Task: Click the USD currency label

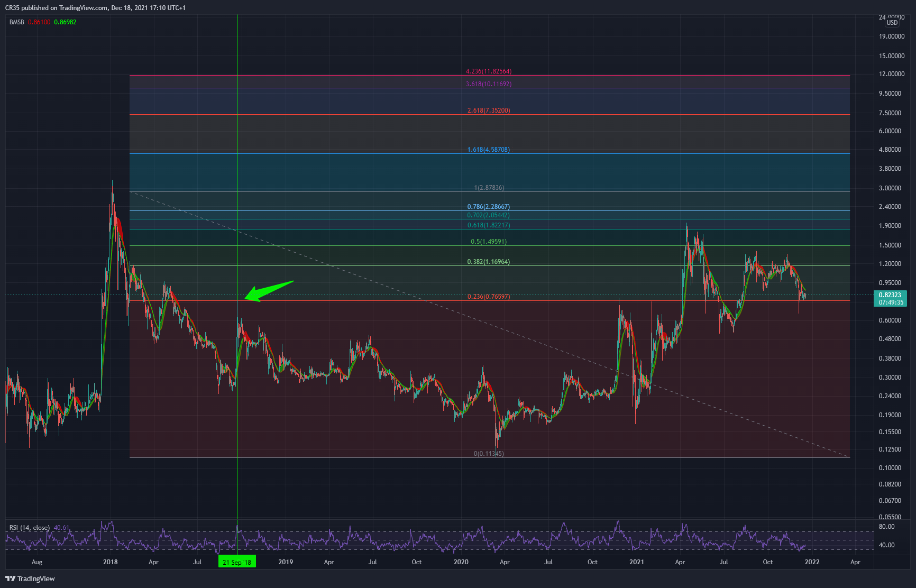Action: (x=892, y=22)
